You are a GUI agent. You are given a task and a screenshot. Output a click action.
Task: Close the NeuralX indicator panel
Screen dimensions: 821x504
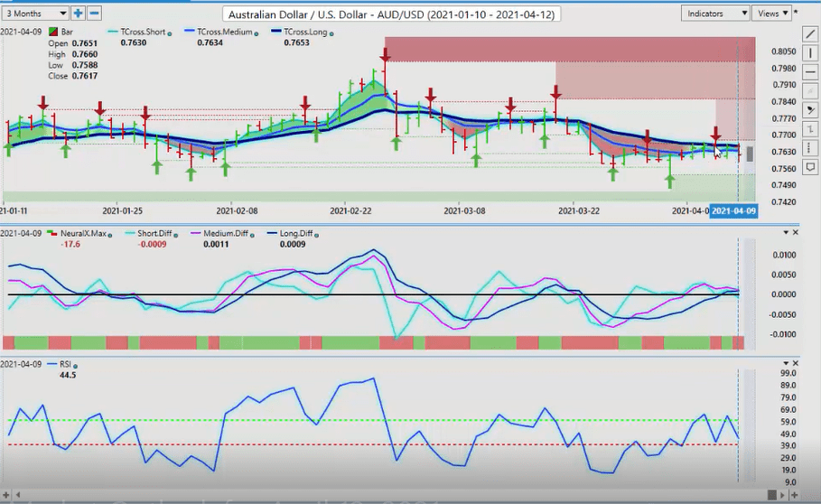click(796, 232)
